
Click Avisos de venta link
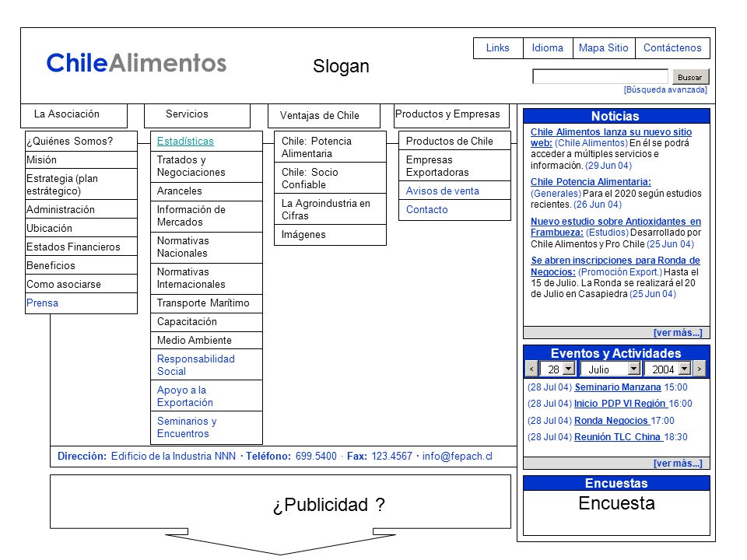[x=443, y=191]
